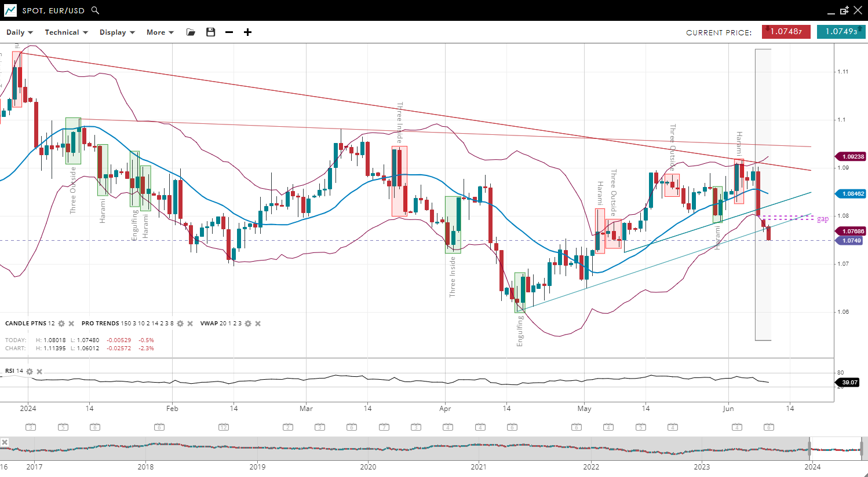Open RSI indicator settings gear
The image size is (868, 477).
point(30,371)
